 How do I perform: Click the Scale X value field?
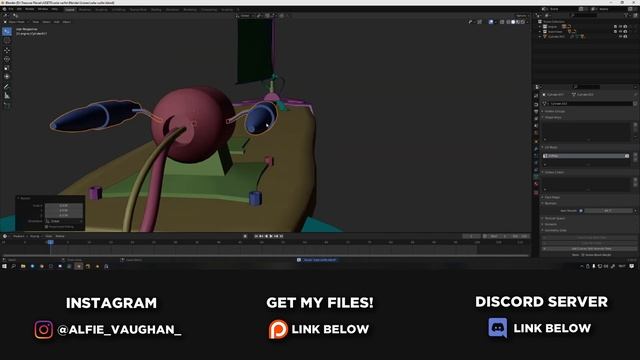tap(64, 205)
